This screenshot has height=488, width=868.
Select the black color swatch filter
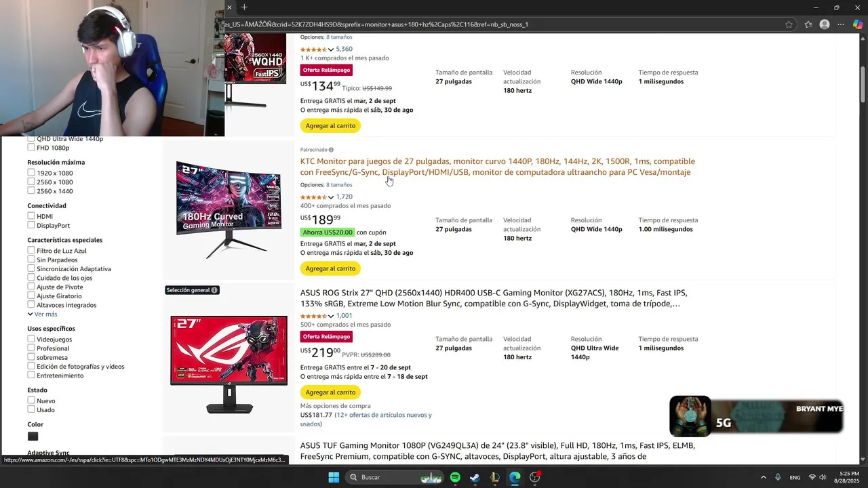33,436
